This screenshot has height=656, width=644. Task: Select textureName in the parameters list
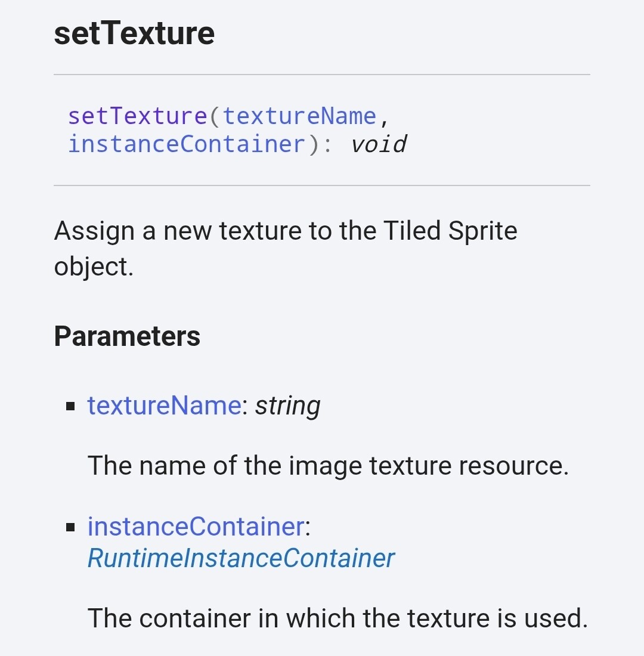point(164,406)
